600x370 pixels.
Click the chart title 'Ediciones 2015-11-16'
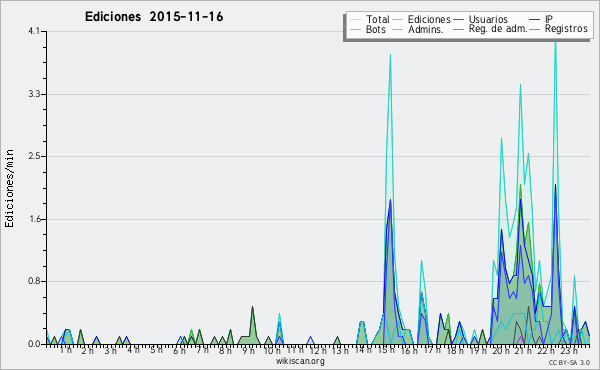(x=154, y=17)
